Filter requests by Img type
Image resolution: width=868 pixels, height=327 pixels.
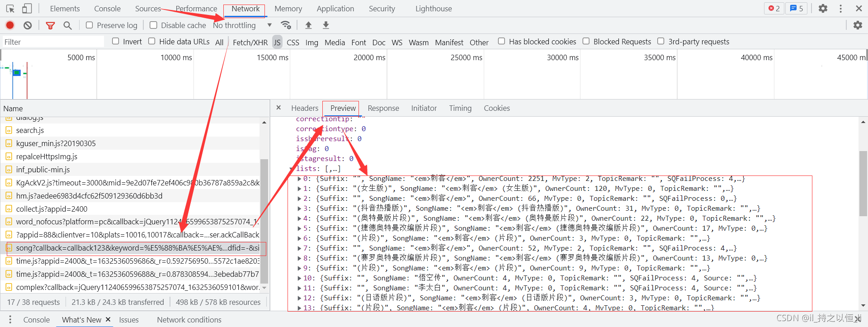pos(311,42)
